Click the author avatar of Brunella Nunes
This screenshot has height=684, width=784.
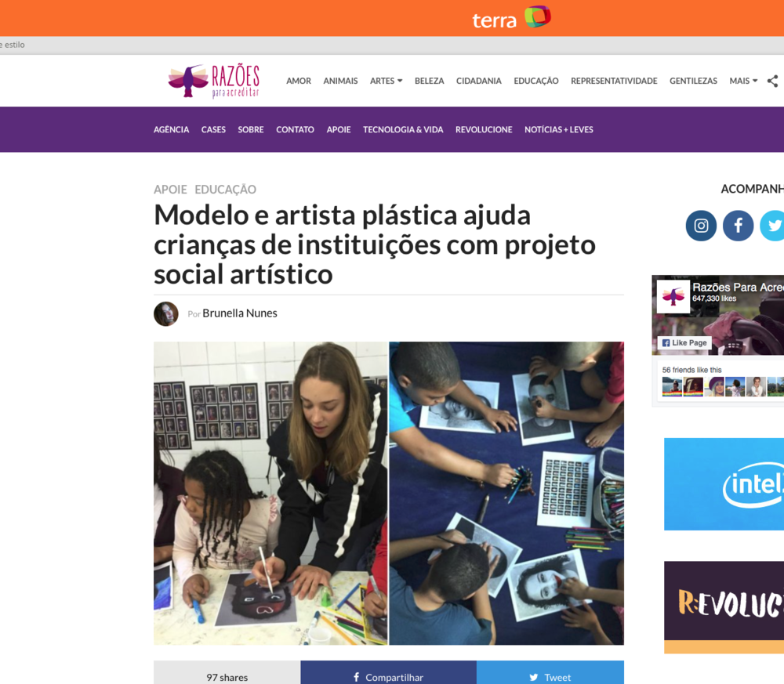[166, 313]
